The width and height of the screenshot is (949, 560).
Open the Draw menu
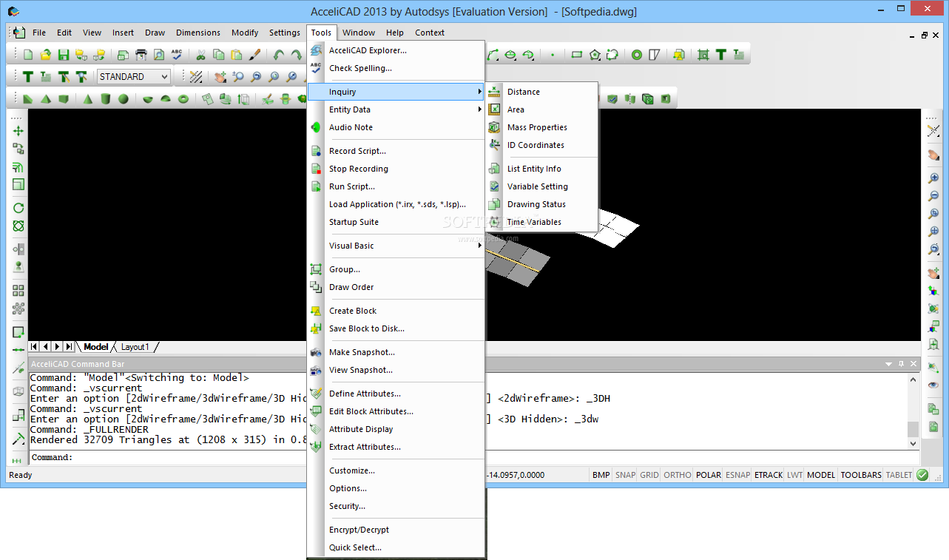(155, 33)
